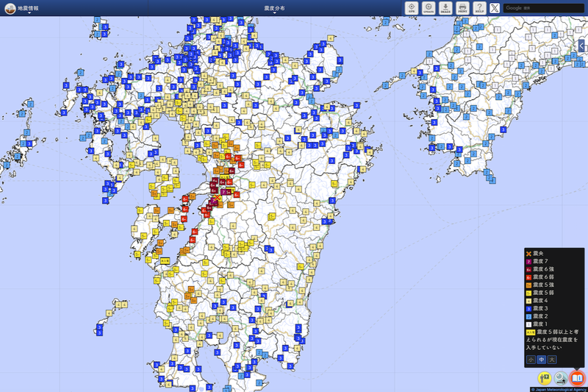Select large 大 icon size
The image size is (588, 392).
[x=552, y=360]
